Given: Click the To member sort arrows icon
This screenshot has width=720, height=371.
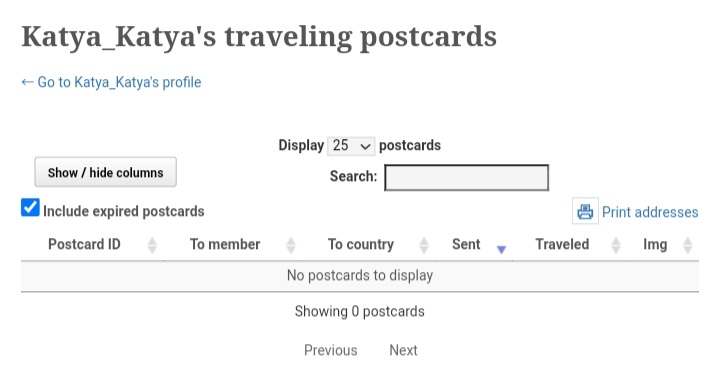Looking at the screenshot, I should 291,245.
